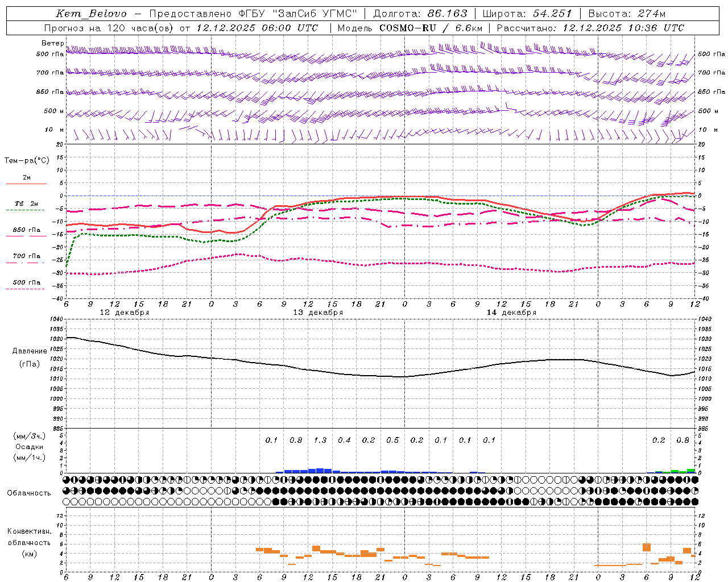Click the precipitation value '1.3'

pos(320,440)
